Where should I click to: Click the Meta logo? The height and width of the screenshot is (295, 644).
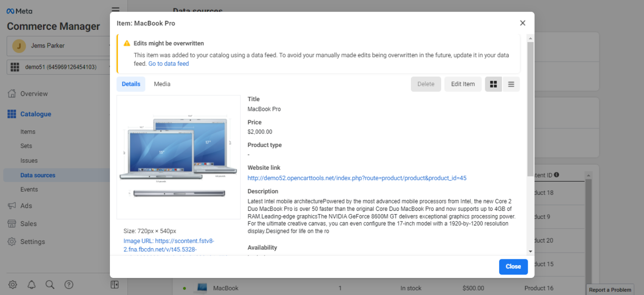[x=19, y=11]
